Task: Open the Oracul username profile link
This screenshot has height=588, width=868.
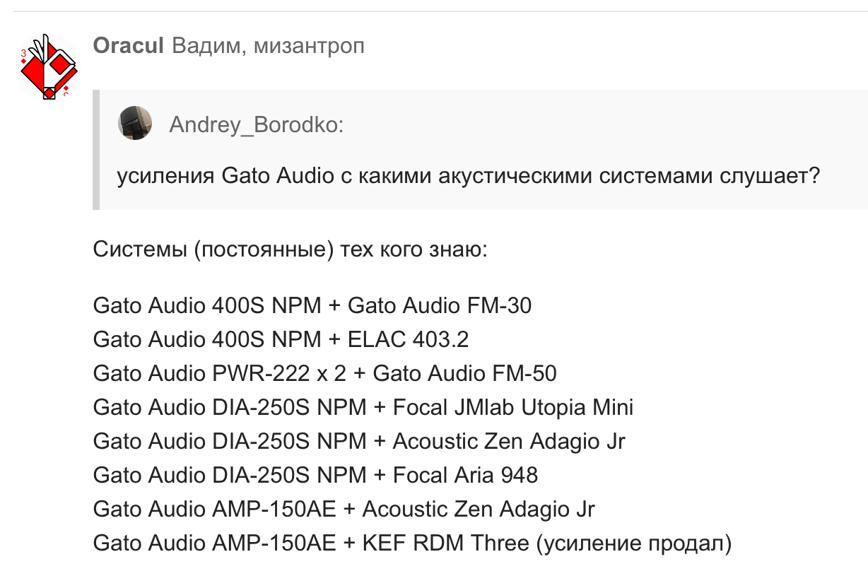Action: (129, 47)
